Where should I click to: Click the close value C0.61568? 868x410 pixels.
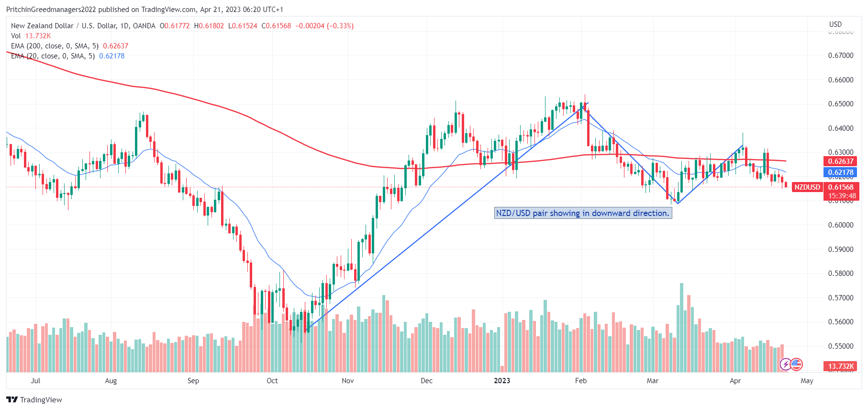[276, 26]
